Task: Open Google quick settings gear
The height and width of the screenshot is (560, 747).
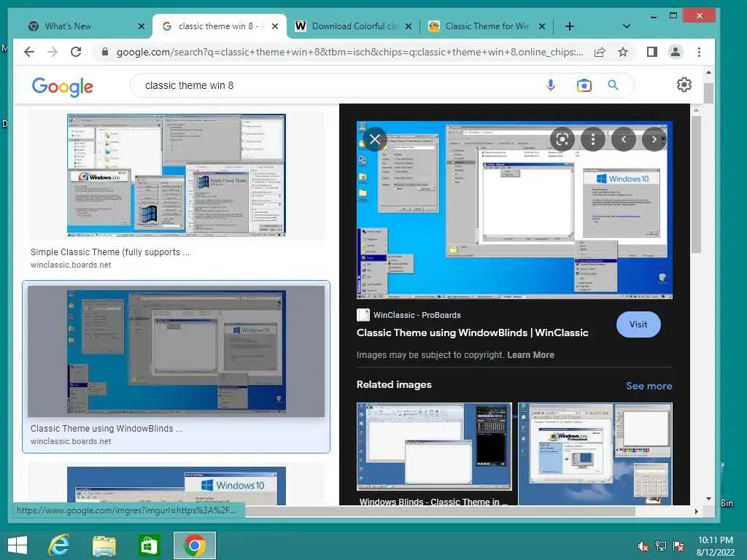Action: click(684, 85)
